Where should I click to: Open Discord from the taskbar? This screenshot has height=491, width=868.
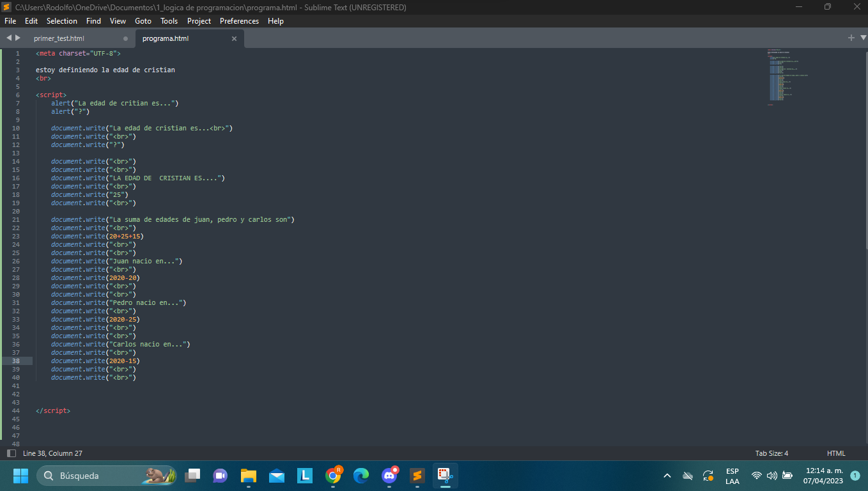click(x=389, y=476)
